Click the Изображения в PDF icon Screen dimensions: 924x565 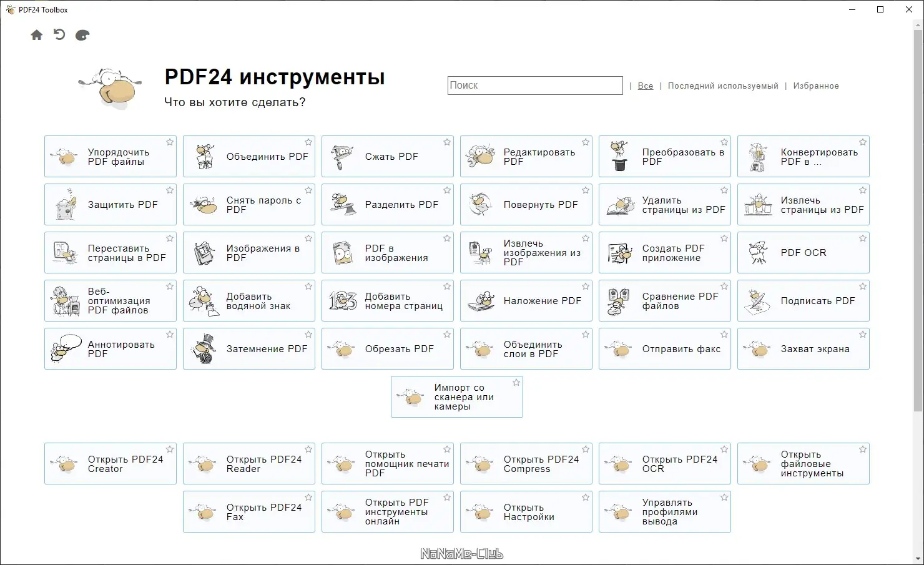[204, 253]
